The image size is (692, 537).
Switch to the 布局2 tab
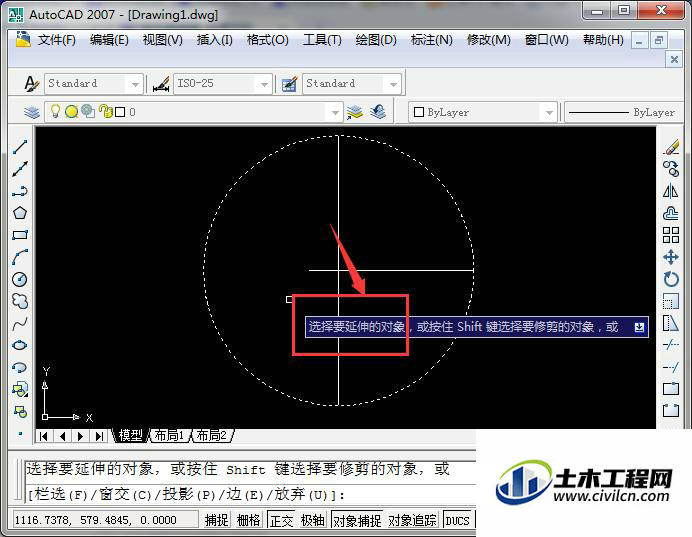tap(212, 436)
